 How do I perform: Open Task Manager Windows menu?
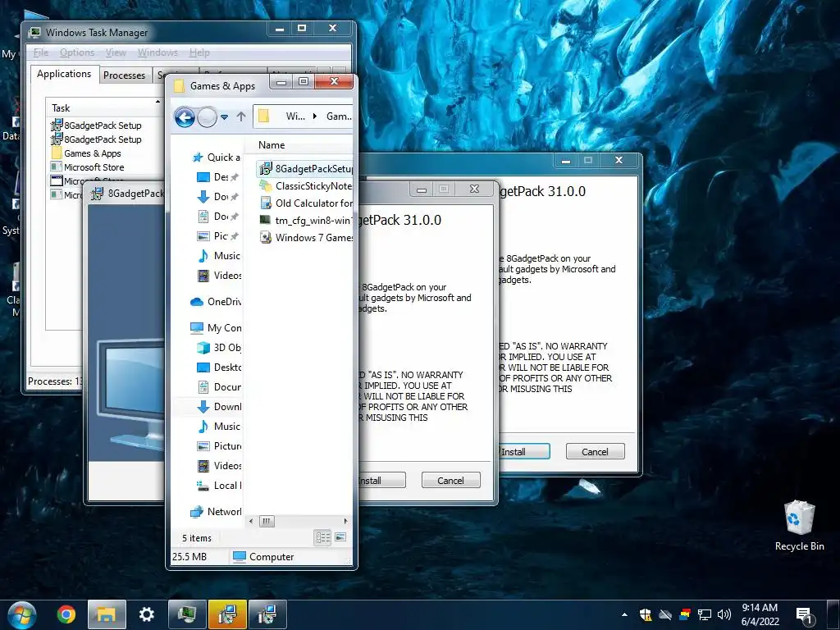point(157,52)
